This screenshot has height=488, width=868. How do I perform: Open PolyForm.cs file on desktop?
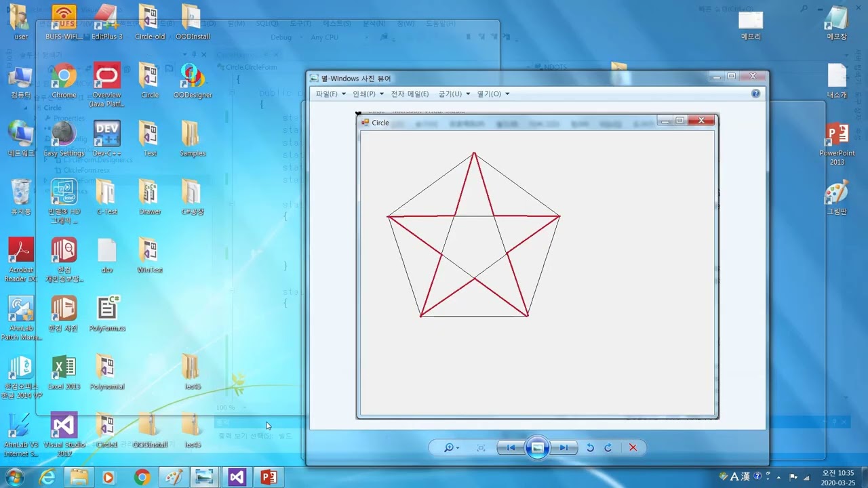pos(107,314)
